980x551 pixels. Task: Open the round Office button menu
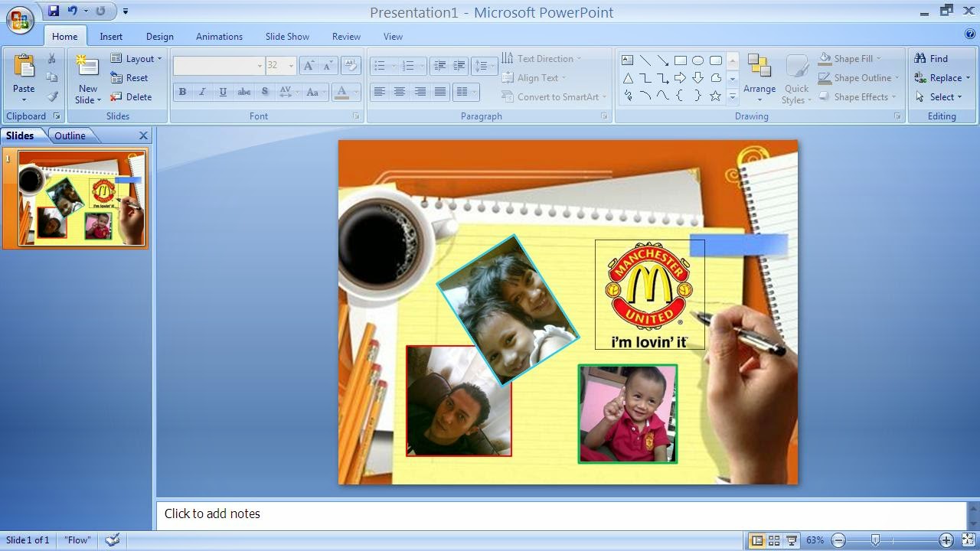[x=20, y=19]
